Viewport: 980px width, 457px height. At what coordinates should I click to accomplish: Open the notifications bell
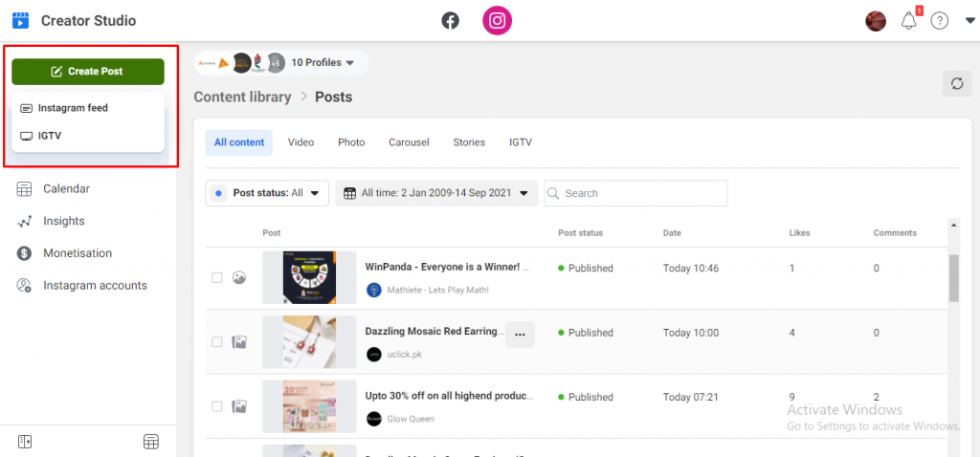point(909,21)
